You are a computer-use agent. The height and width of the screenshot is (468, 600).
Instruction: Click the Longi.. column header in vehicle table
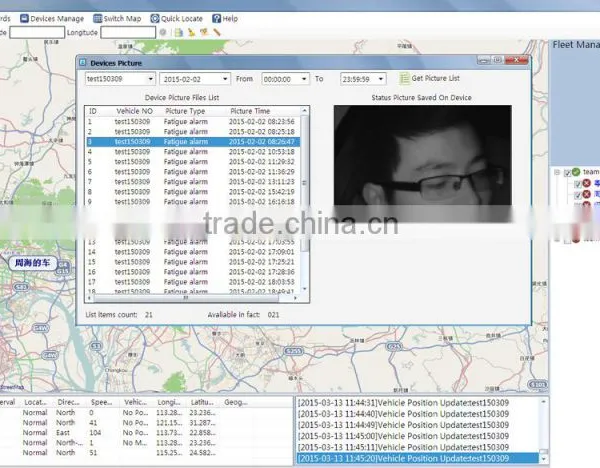click(169, 402)
